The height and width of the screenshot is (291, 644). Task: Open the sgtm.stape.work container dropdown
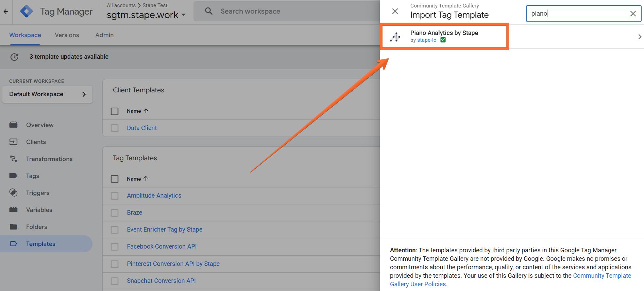[x=146, y=15]
